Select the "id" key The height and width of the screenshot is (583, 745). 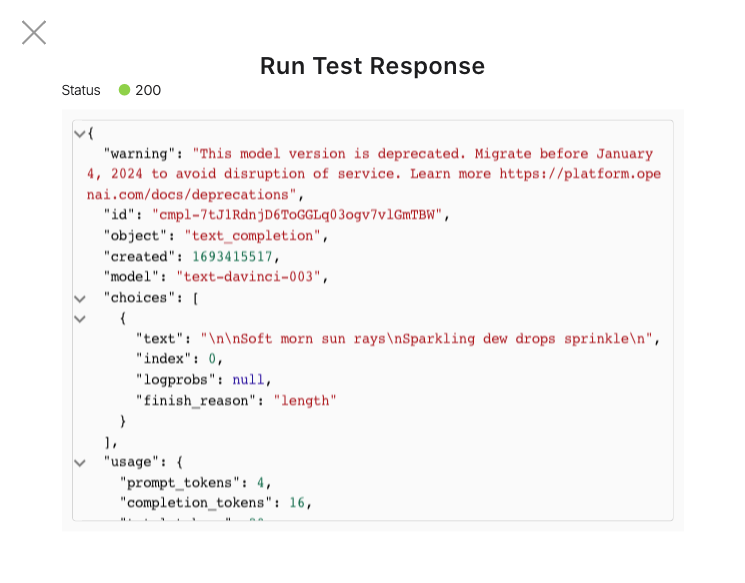coord(120,215)
